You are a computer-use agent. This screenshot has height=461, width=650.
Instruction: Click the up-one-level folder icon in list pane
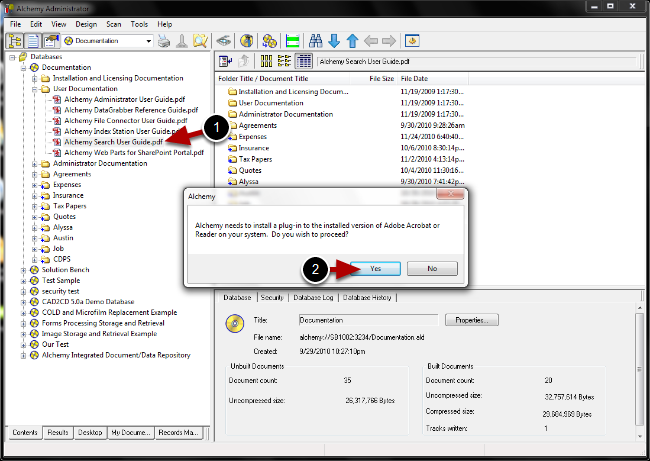(244, 61)
